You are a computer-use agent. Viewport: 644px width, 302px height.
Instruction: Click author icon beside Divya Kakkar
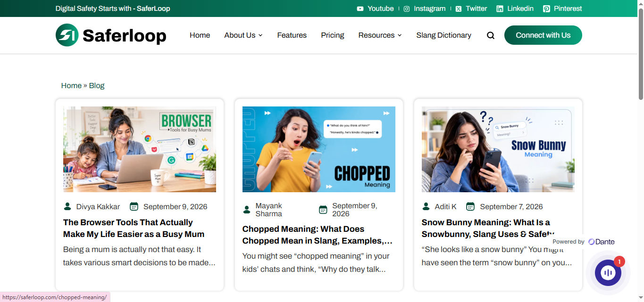pos(67,206)
